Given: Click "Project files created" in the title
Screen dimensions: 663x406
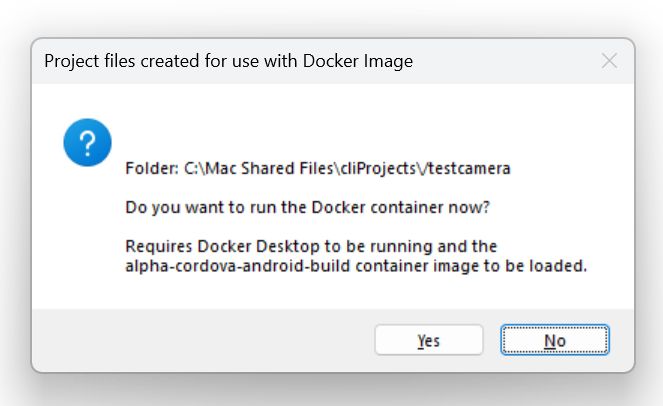Looking at the screenshot, I should tap(121, 61).
